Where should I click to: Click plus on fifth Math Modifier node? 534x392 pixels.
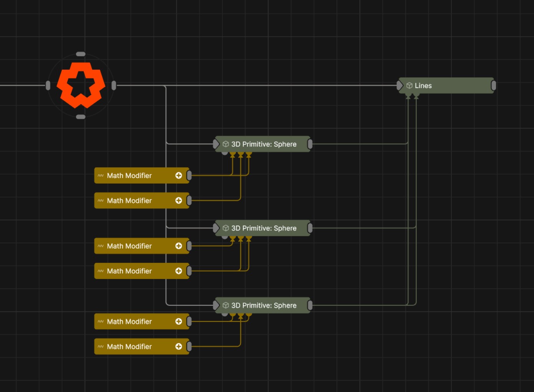[179, 322]
